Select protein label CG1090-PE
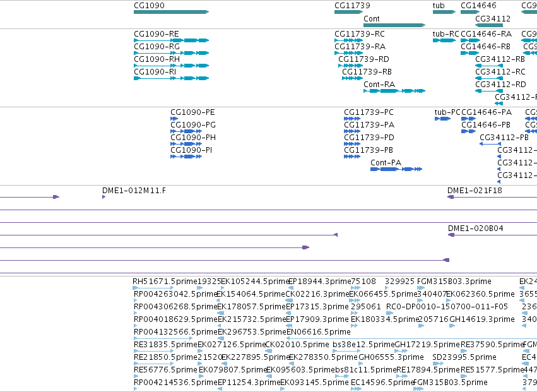Viewport: 537px width, 392px height. [192, 112]
